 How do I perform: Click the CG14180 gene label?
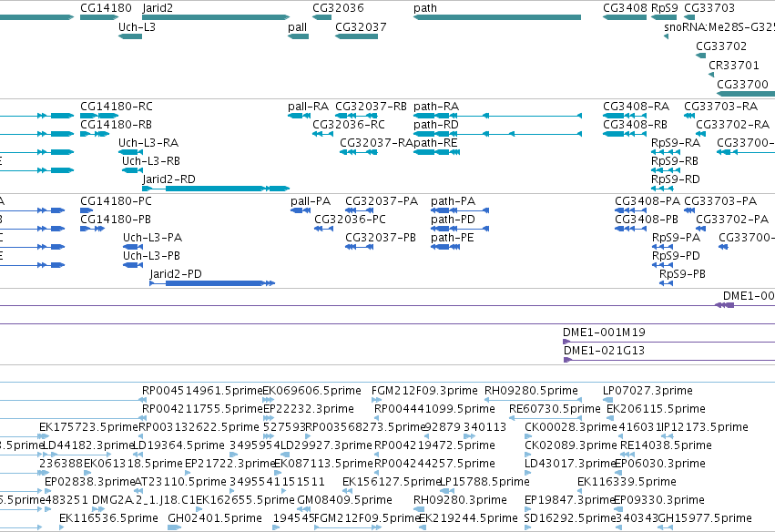pyautogui.click(x=106, y=8)
